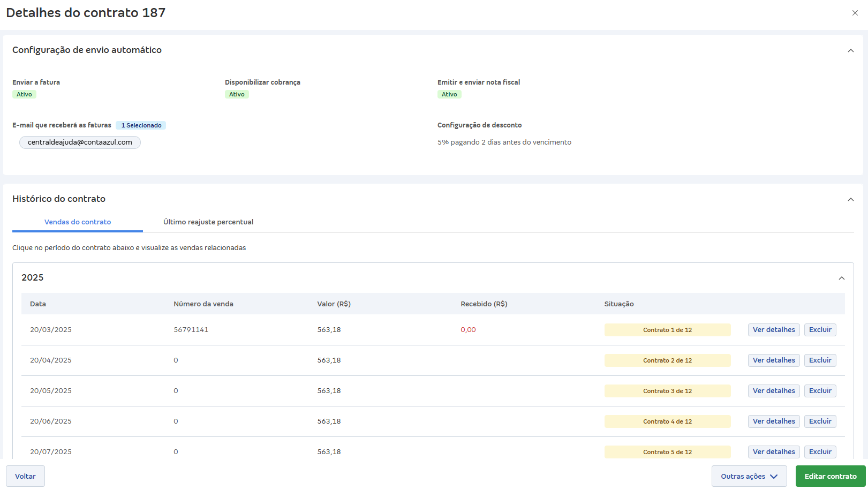Click the date 20/06/2025
The image size is (868, 490).
51,421
